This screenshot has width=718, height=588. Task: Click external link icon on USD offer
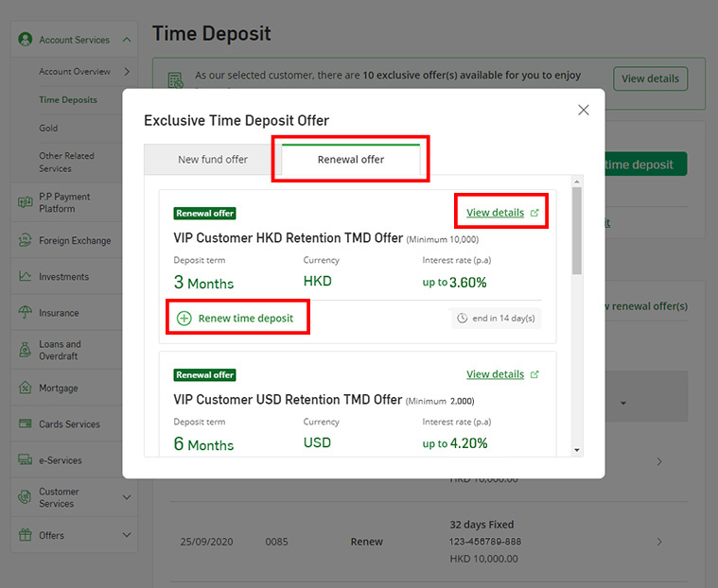click(534, 374)
